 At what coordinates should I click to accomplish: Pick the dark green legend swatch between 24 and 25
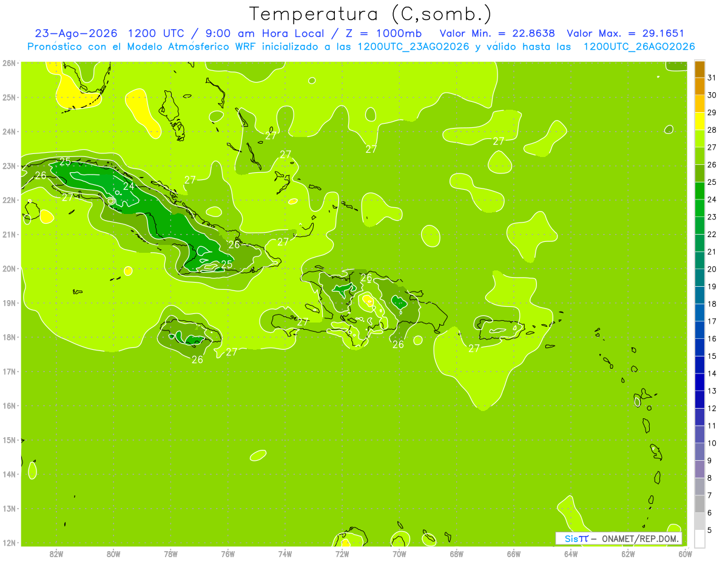coord(699,190)
